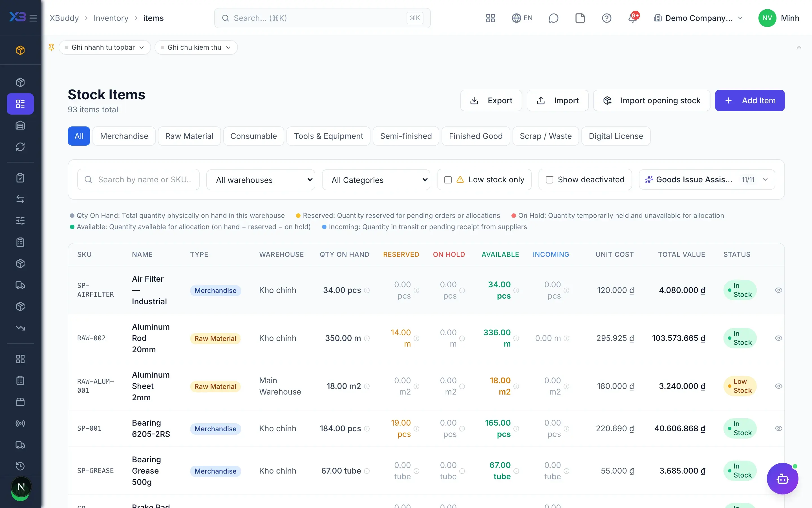Open the AI assistant robot button
812x508 pixels.
coord(782,478)
